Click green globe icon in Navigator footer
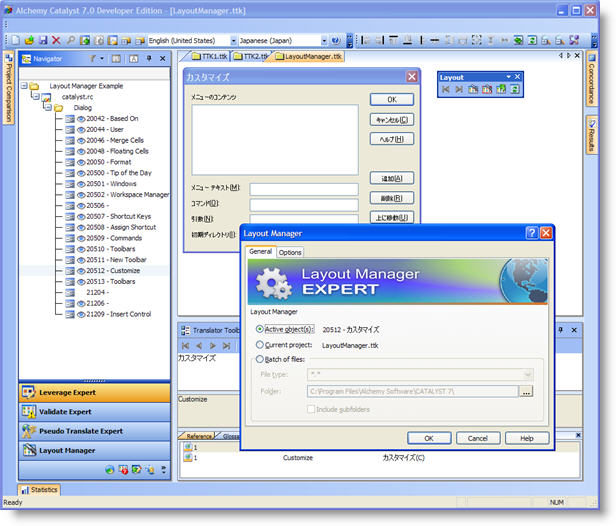The image size is (616, 526). (x=110, y=470)
